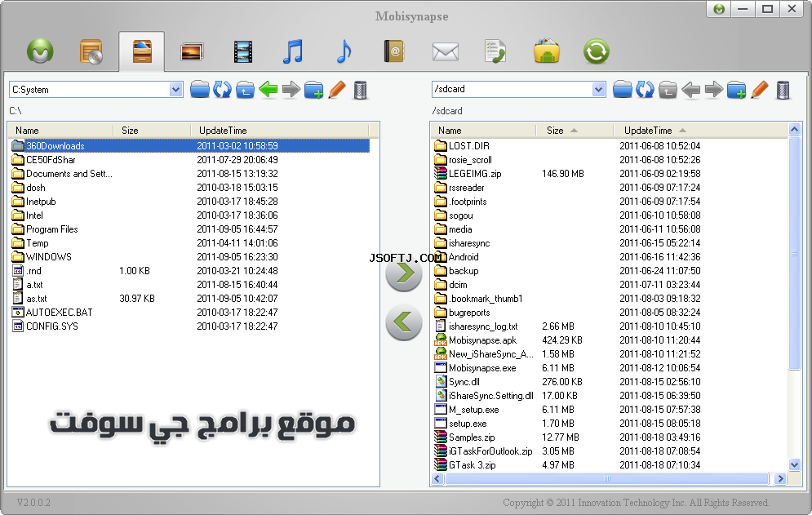
Task: Refresh the left pane file list
Action: pos(222,90)
